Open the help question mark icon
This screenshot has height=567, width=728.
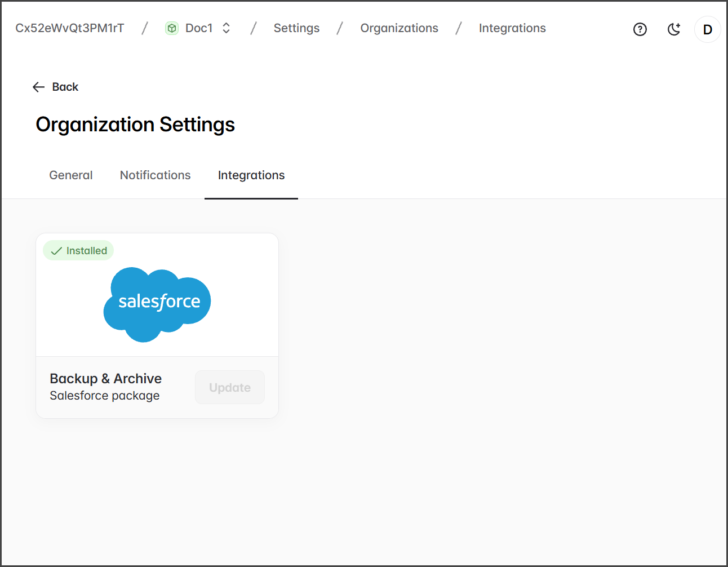pyautogui.click(x=640, y=29)
